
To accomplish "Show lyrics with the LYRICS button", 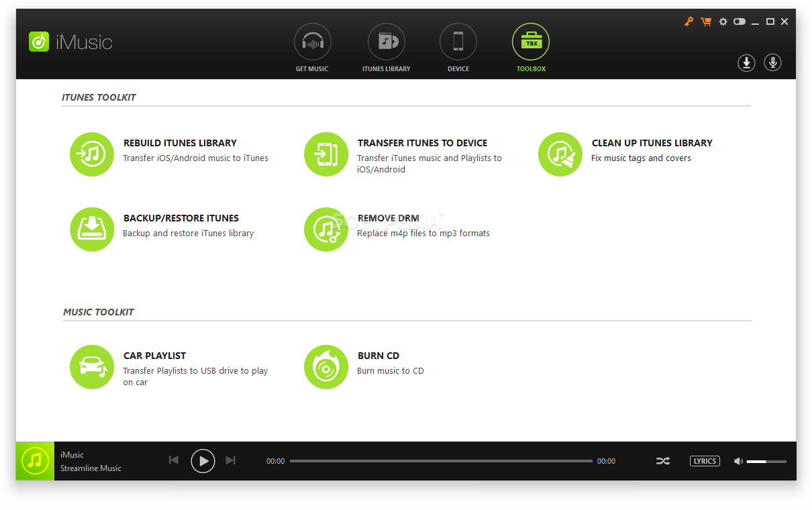I will [x=705, y=461].
